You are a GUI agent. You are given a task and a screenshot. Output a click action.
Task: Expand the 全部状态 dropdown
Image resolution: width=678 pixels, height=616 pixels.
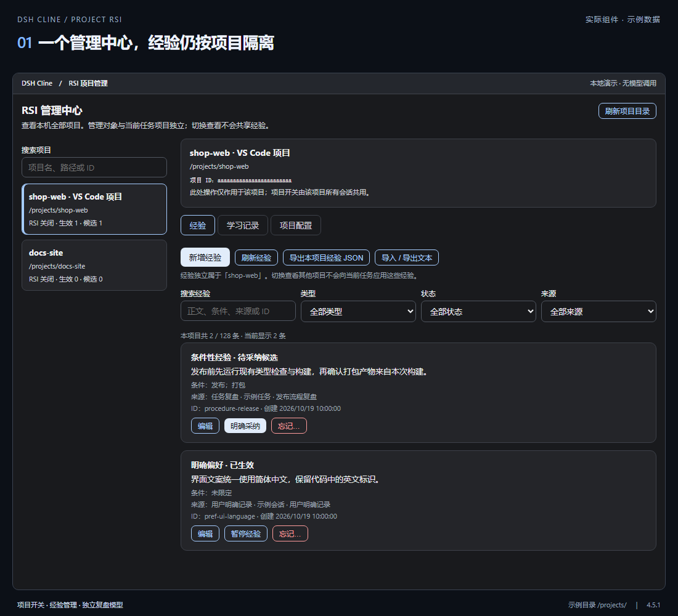pos(478,311)
